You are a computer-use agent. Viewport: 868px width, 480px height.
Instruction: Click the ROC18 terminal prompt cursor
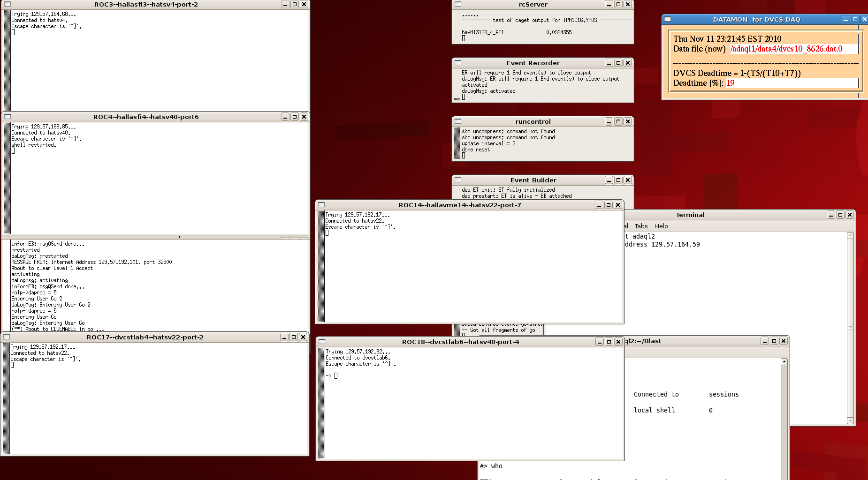pyautogui.click(x=336, y=376)
